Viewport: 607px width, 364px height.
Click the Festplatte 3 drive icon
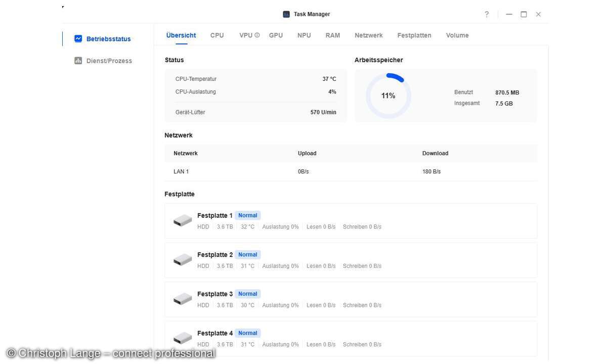[183, 299]
